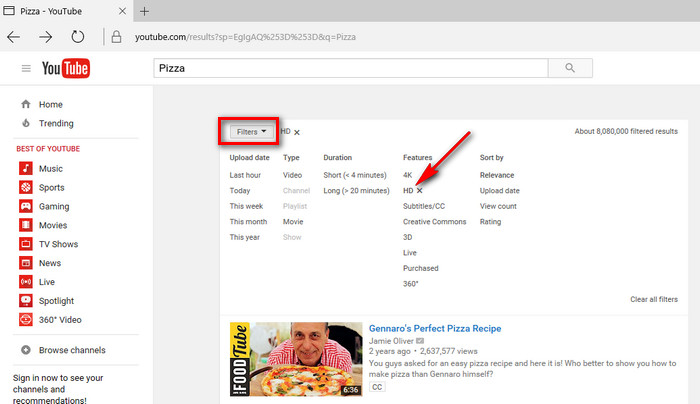Enable the 360° feature filter
The image size is (700, 404).
point(411,284)
